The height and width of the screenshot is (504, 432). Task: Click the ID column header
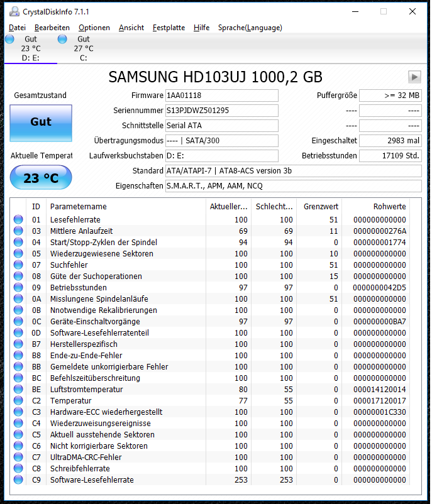pyautogui.click(x=36, y=206)
